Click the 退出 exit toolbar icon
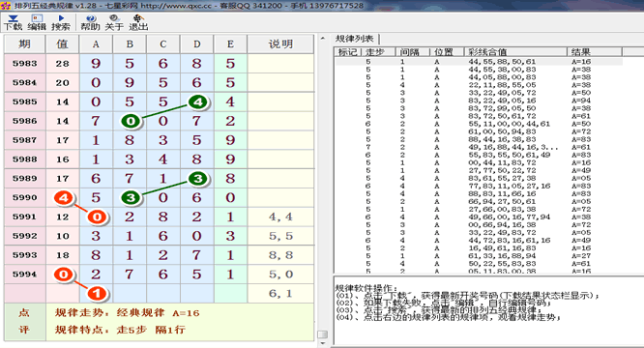644x348 pixels. (x=138, y=22)
